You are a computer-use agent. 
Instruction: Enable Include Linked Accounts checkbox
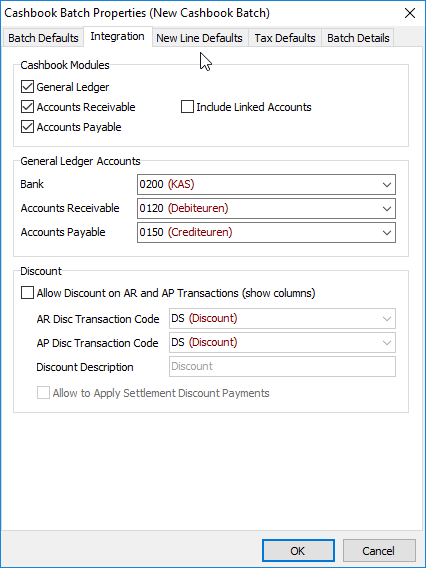click(187, 107)
